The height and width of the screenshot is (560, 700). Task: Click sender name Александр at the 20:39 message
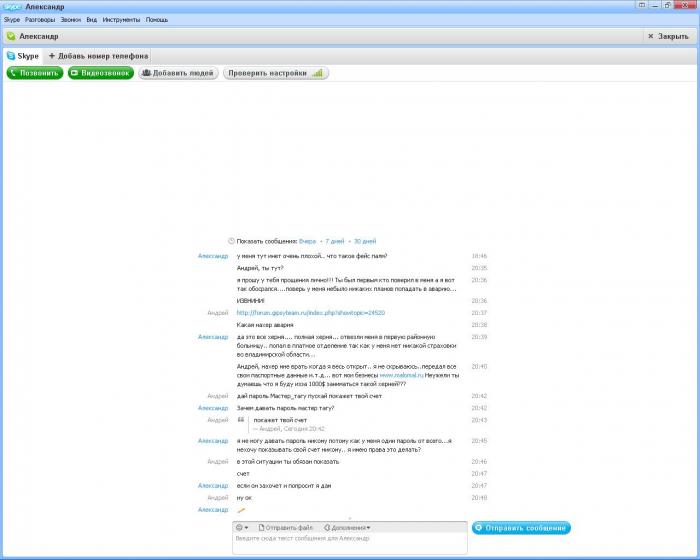coord(213,337)
